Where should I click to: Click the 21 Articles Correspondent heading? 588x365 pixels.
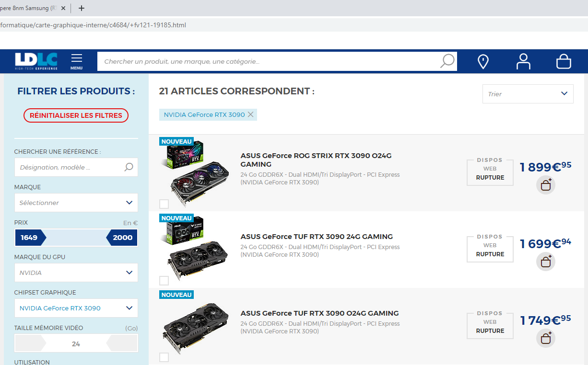click(x=237, y=91)
